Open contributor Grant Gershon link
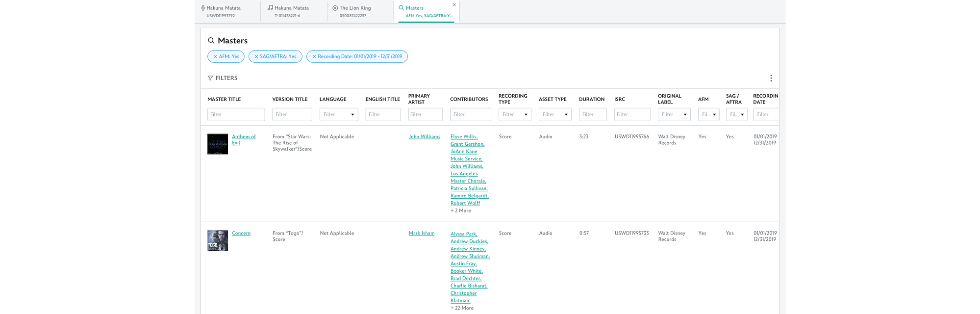 (468, 144)
